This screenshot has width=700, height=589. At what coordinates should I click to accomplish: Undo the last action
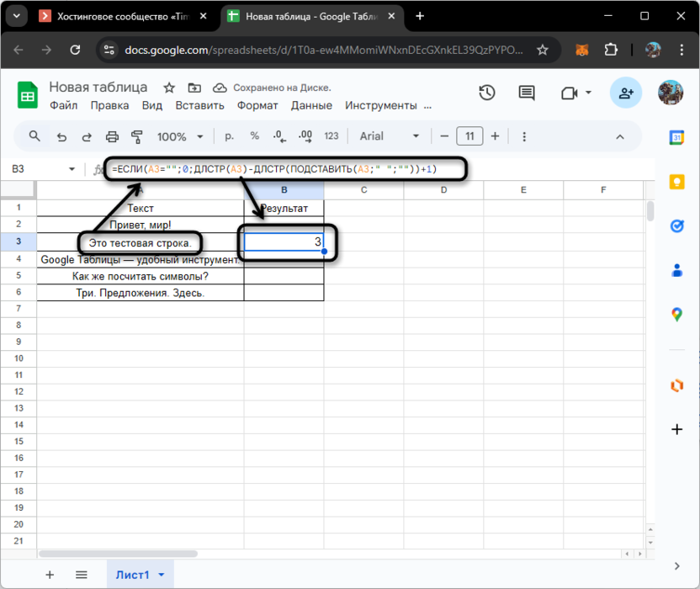[61, 136]
